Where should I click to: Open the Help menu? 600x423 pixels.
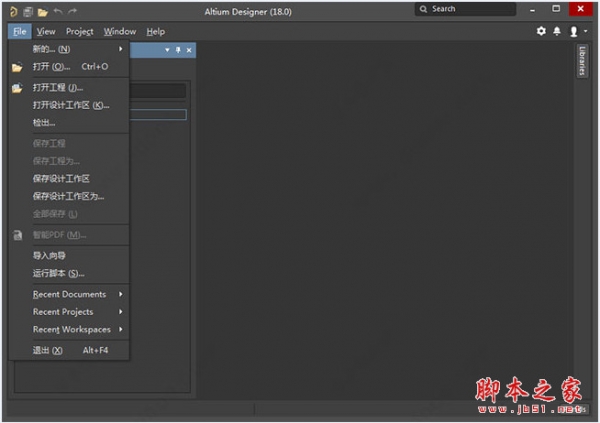[155, 31]
